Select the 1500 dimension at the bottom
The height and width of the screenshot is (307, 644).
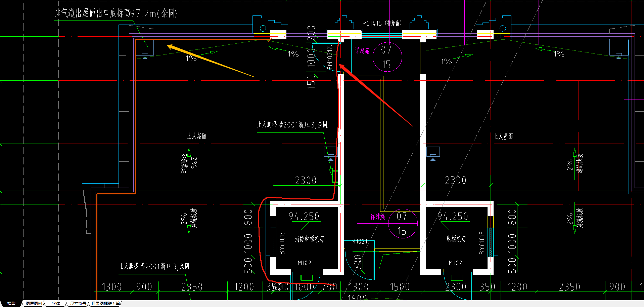tap(400, 287)
